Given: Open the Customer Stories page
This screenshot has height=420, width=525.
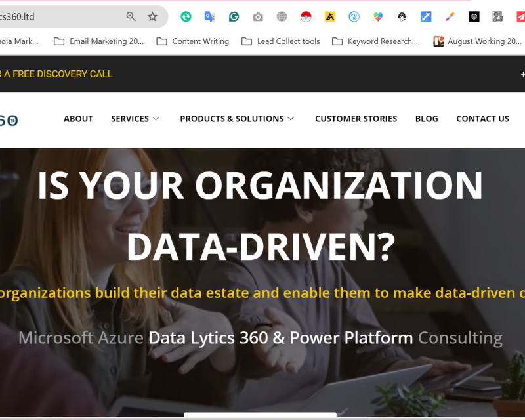Looking at the screenshot, I should coord(356,119).
